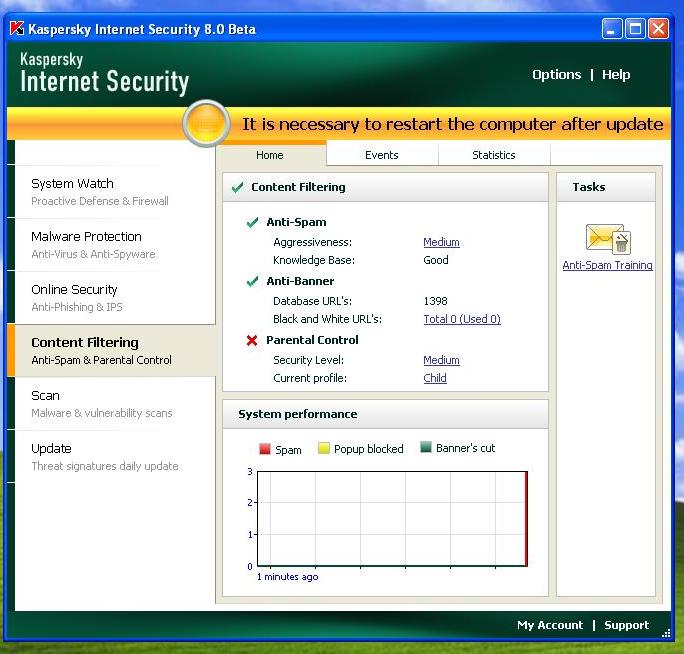Click the Anti-Spam Training envelope icon
The image size is (684, 654).
point(608,239)
